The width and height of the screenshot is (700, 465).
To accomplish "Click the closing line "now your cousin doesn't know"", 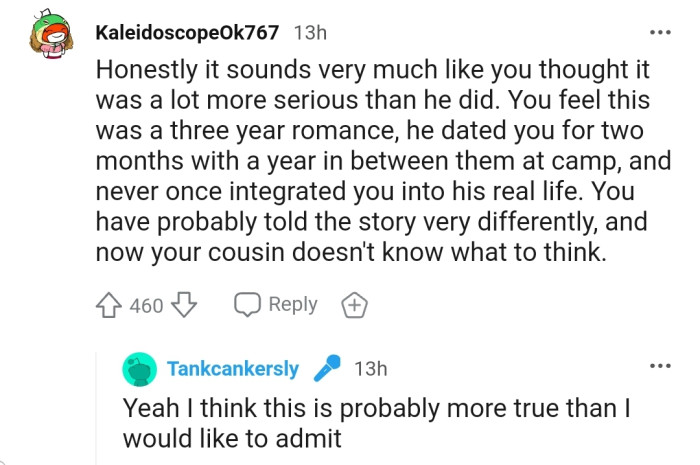I will pos(350,252).
